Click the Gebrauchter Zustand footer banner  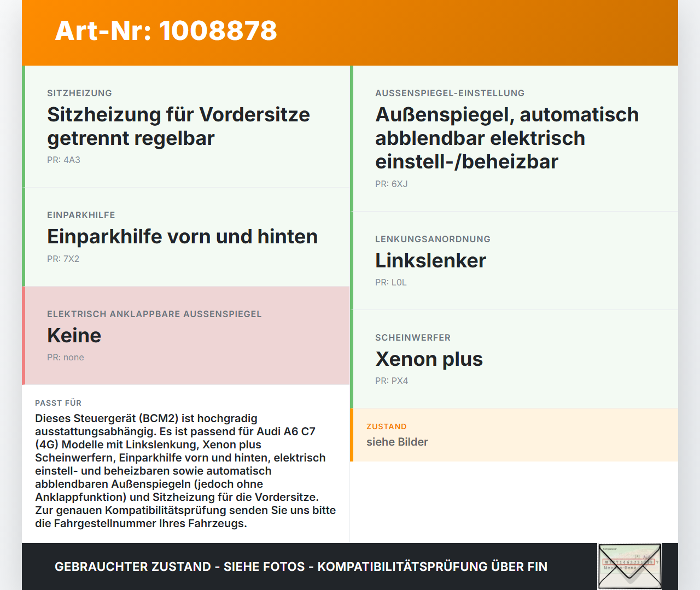[301, 566]
